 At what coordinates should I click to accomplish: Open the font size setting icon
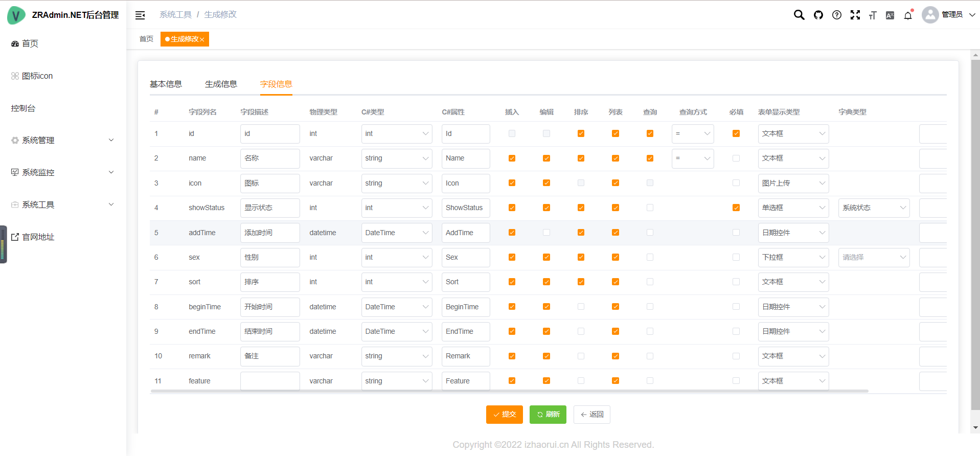(x=873, y=15)
